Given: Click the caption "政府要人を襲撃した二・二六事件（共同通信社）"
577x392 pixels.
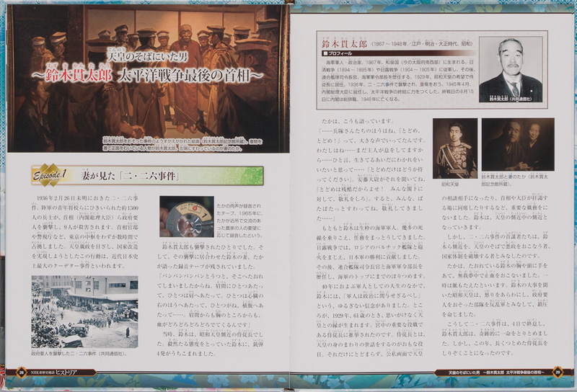Looking at the screenshot, I should click(x=79, y=353).
